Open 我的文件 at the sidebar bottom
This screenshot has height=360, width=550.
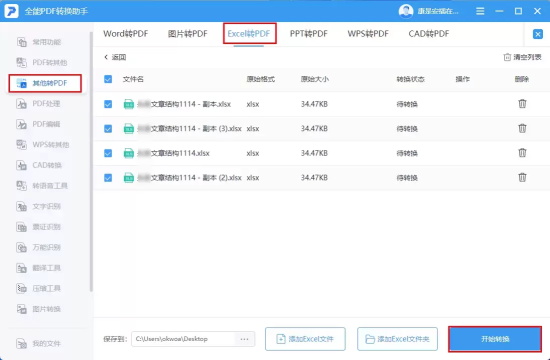click(39, 343)
